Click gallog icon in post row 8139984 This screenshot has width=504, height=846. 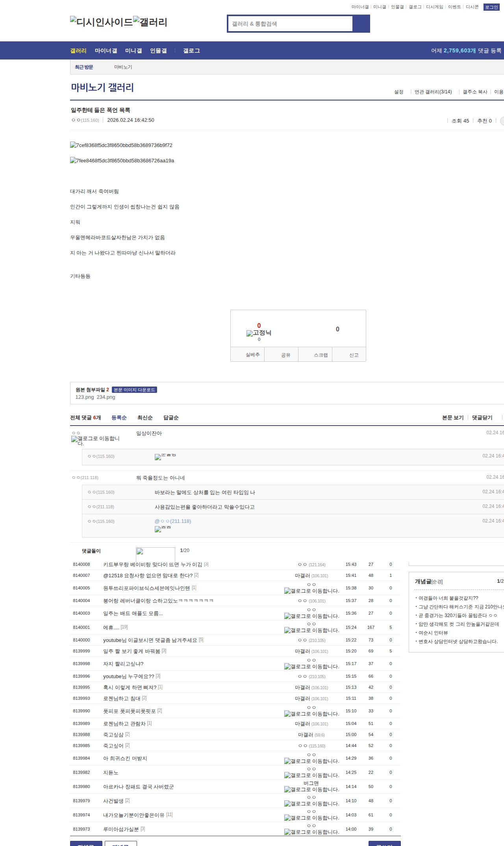311,761
